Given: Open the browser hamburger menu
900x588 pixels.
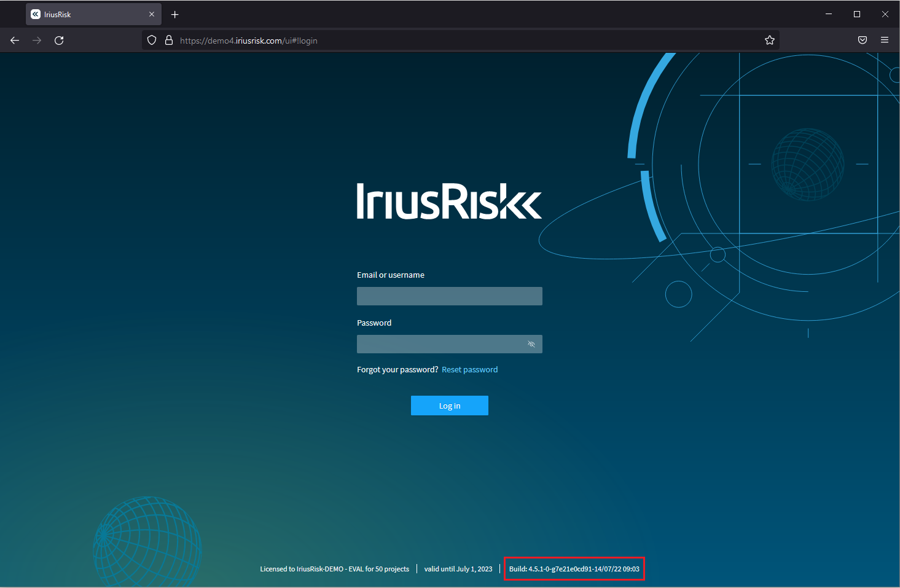Looking at the screenshot, I should point(885,40).
